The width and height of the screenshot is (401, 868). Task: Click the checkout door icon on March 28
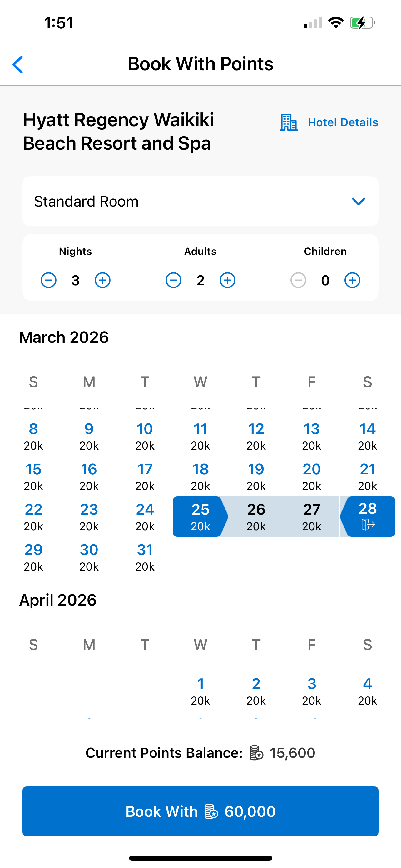click(x=367, y=525)
